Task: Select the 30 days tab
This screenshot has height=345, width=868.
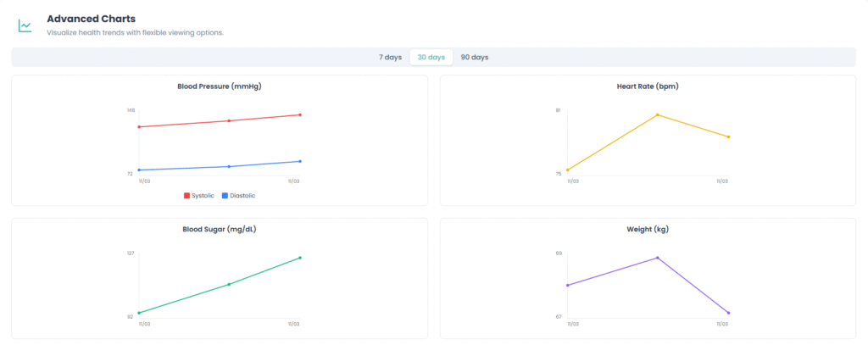Action: [431, 57]
